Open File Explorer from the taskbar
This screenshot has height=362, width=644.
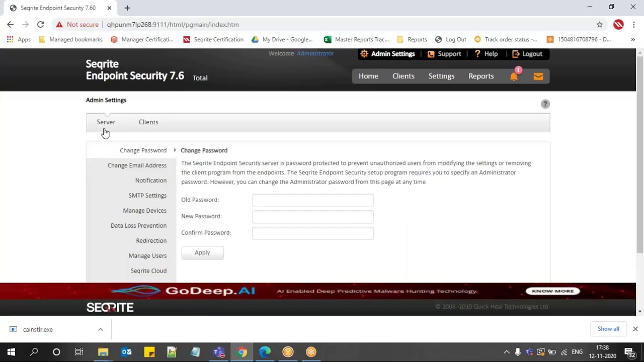pyautogui.click(x=103, y=352)
